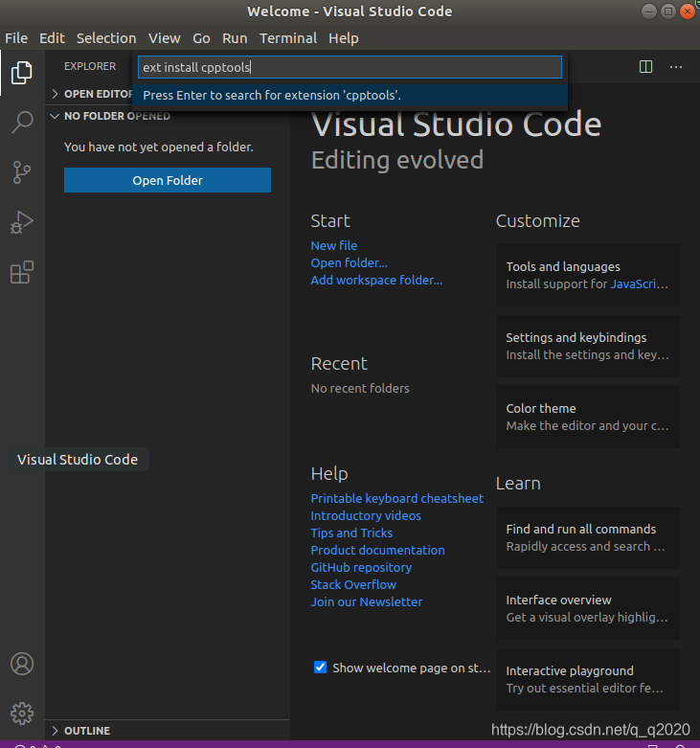Click Add workspace folder... link

[376, 280]
